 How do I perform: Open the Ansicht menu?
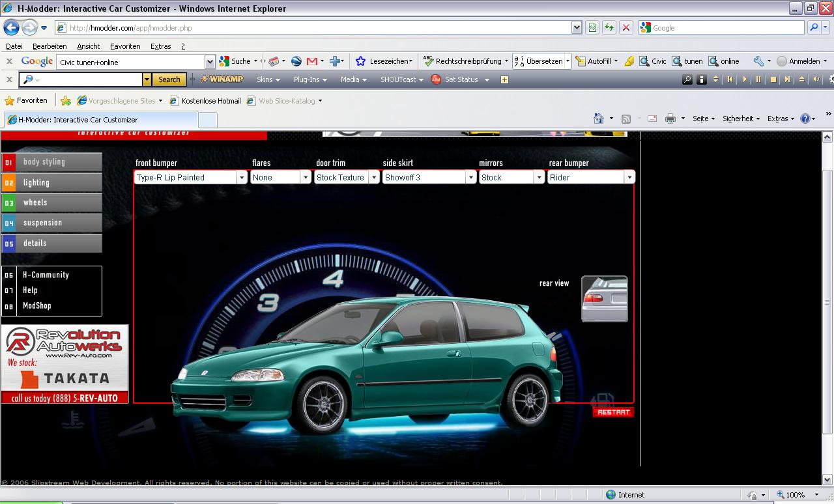click(89, 46)
